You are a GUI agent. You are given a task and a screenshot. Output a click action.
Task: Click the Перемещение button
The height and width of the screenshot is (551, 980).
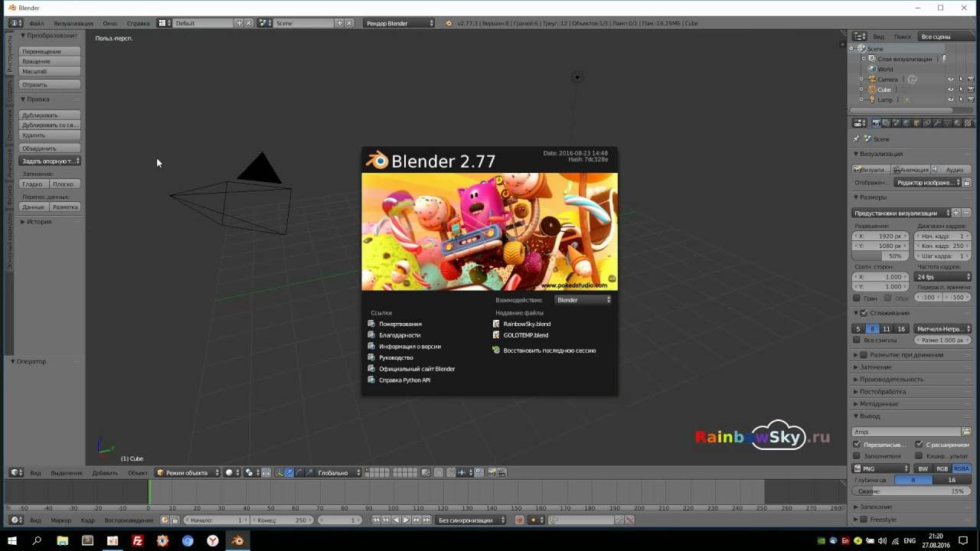51,51
